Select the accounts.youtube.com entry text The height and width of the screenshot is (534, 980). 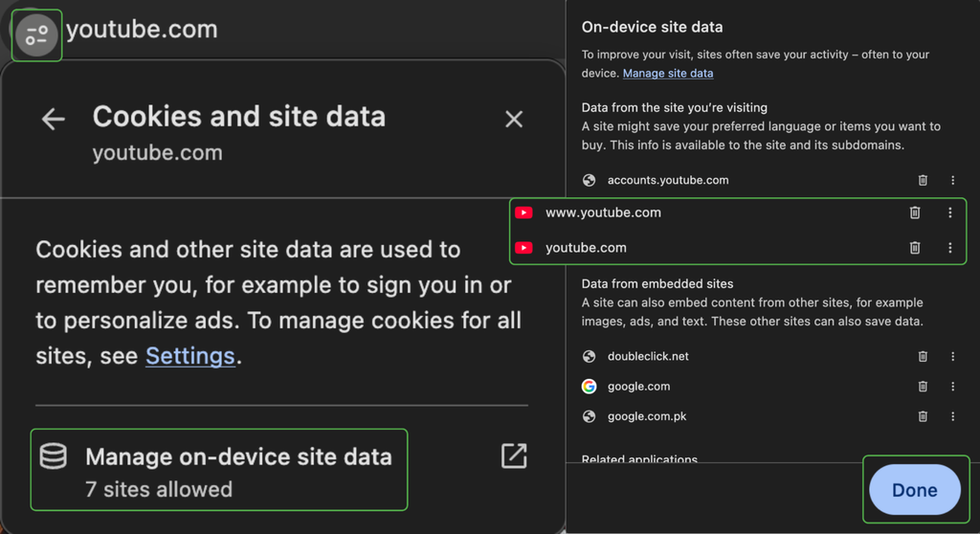point(667,180)
